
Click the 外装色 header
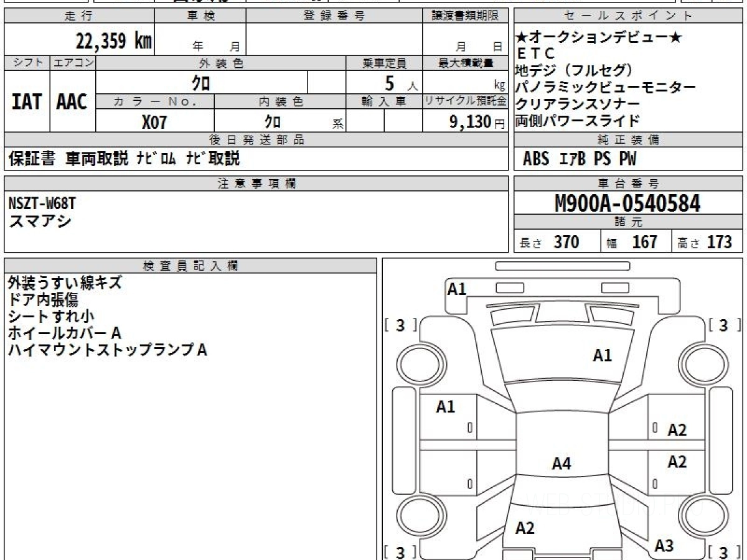(221, 63)
